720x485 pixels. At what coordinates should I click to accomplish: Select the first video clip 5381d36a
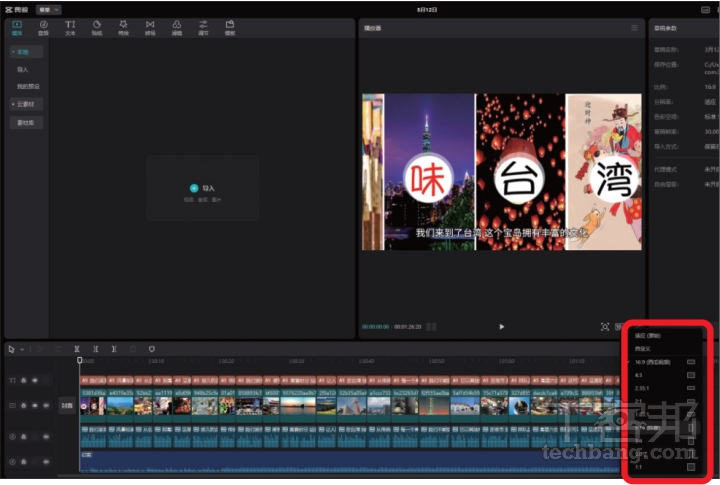pyautogui.click(x=93, y=406)
